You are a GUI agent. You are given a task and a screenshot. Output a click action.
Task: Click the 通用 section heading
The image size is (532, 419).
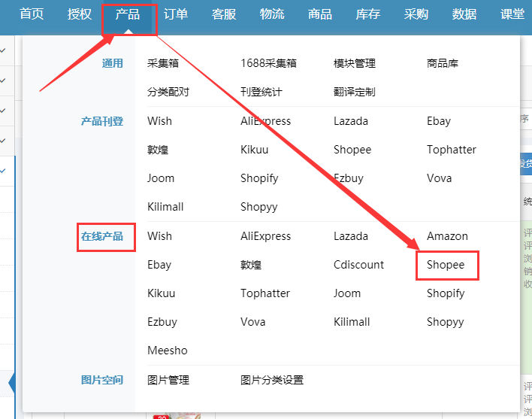pos(112,63)
